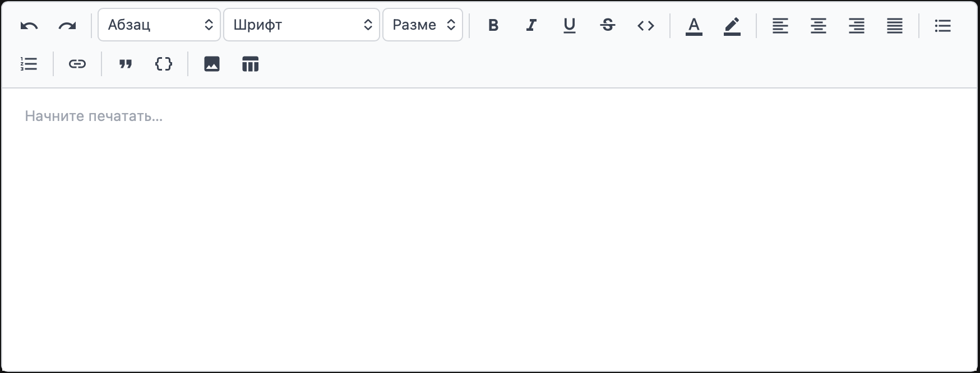
Task: Toggle underline formatting
Action: pos(570,25)
